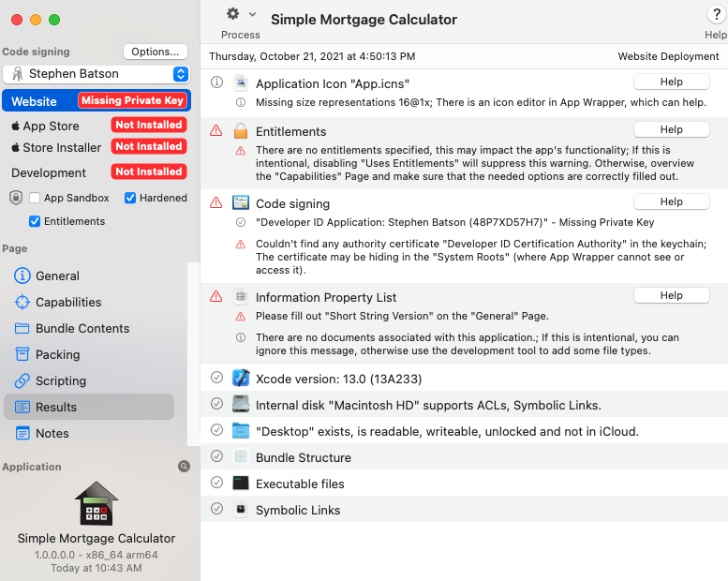Click the Website Deployment header label
The height and width of the screenshot is (581, 728).
click(x=668, y=56)
